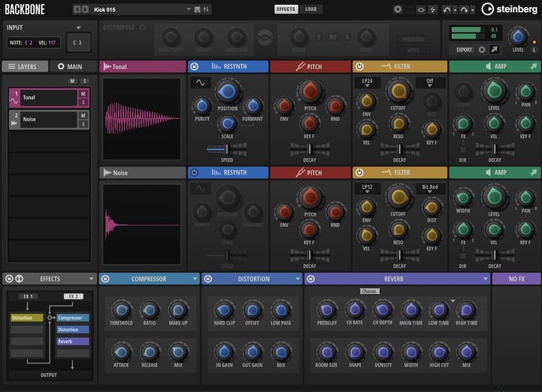Open the DISTORTION effect type dropdown

[297, 278]
